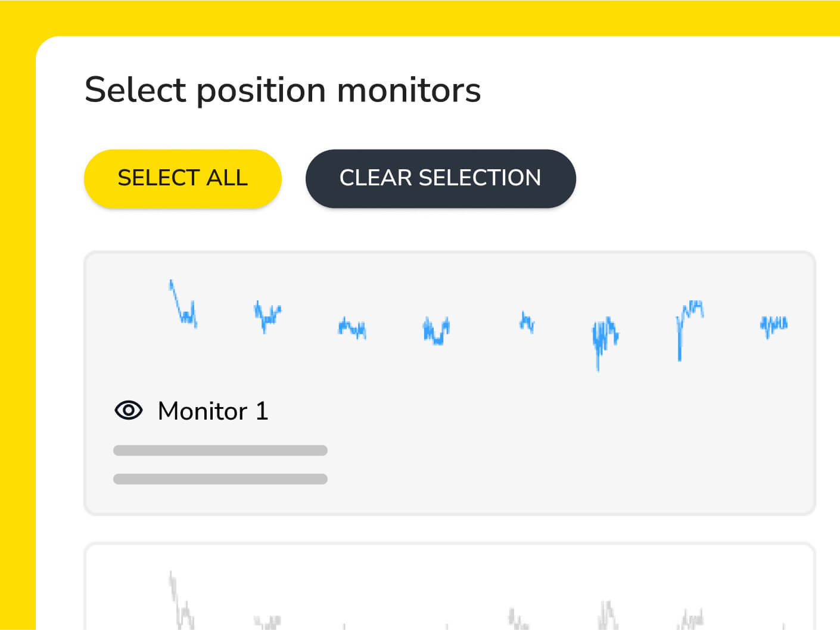Viewport: 840px width, 630px height.
Task: Click the fifth blue sparkline in Monitor 1
Action: coord(527,322)
